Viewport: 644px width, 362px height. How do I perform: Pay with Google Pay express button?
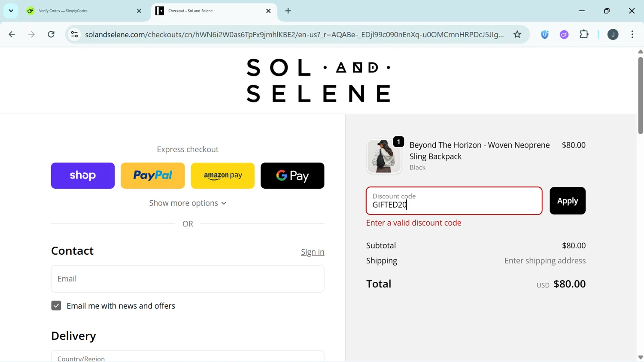coord(292,175)
